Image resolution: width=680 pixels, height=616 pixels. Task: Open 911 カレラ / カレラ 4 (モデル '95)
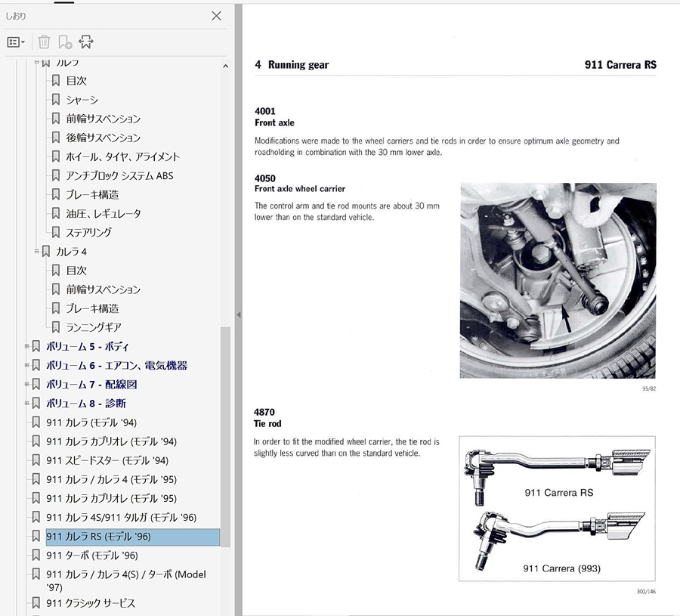pyautogui.click(x=112, y=479)
